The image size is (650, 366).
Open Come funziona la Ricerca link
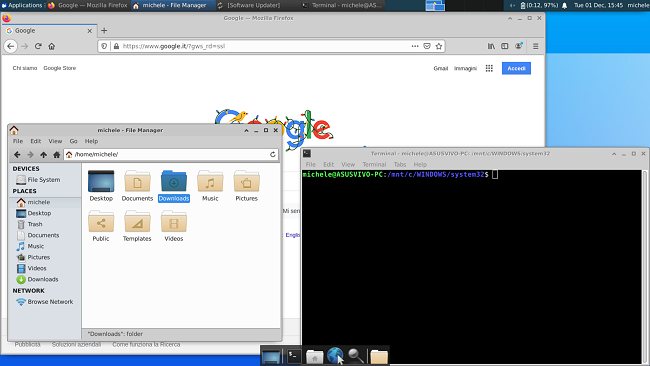(146, 344)
